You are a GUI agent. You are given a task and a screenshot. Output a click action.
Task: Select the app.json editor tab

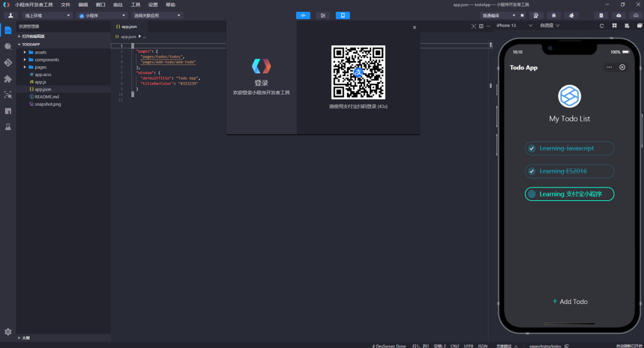point(129,26)
